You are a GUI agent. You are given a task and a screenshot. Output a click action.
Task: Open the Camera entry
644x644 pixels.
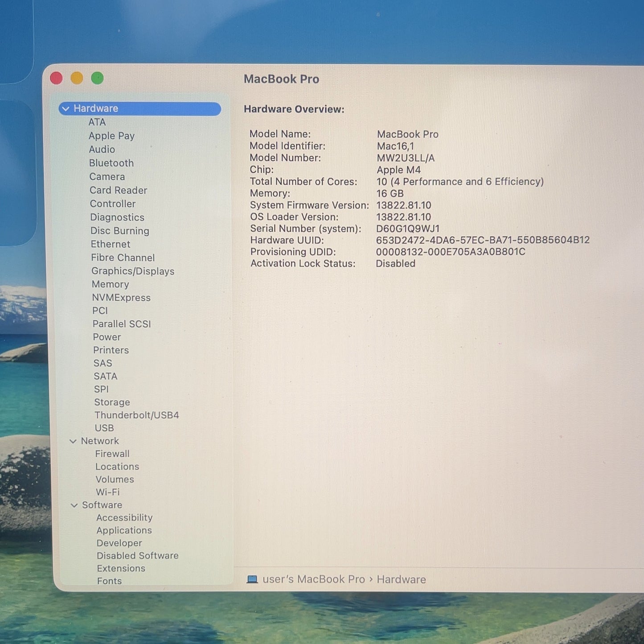pyautogui.click(x=107, y=176)
